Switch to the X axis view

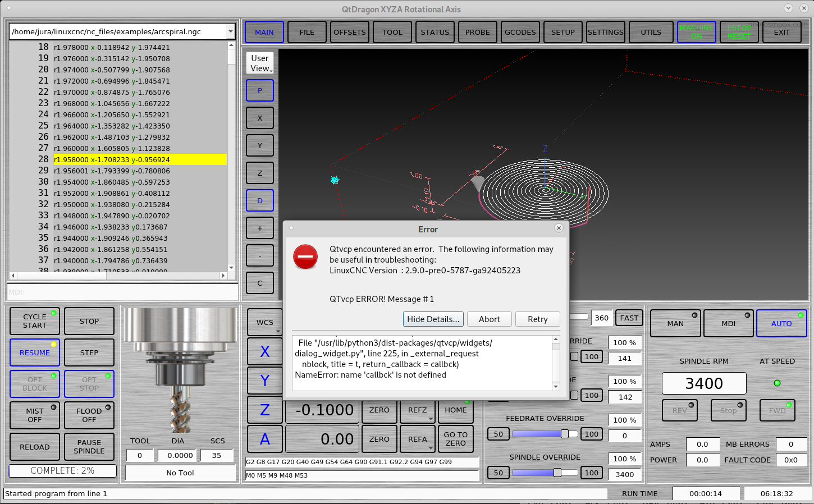pyautogui.click(x=260, y=118)
